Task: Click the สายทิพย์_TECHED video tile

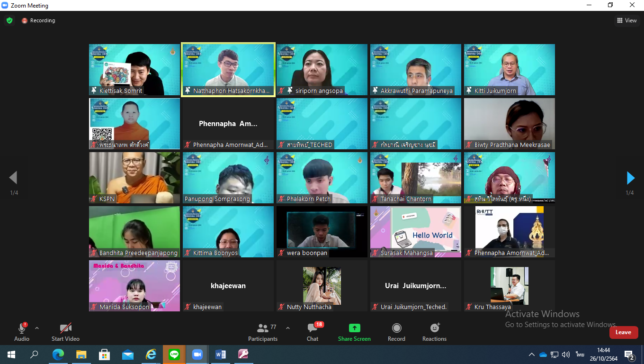Action: coord(322,124)
